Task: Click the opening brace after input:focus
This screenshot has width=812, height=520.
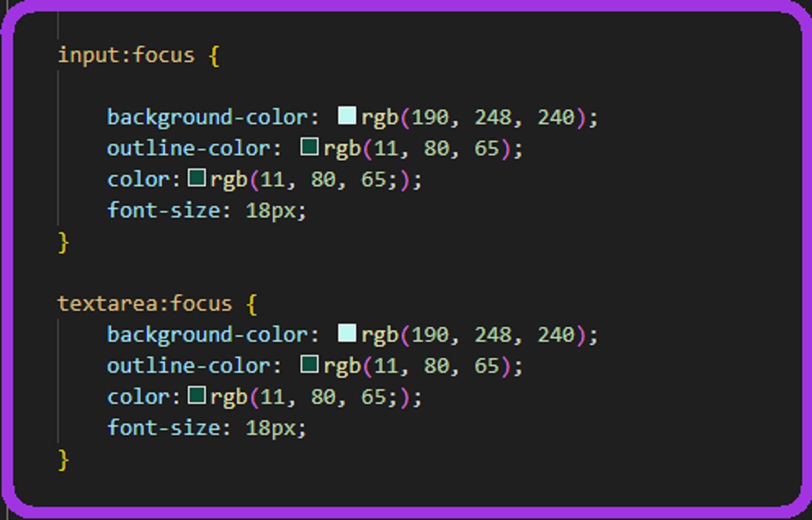Action: coord(214,56)
